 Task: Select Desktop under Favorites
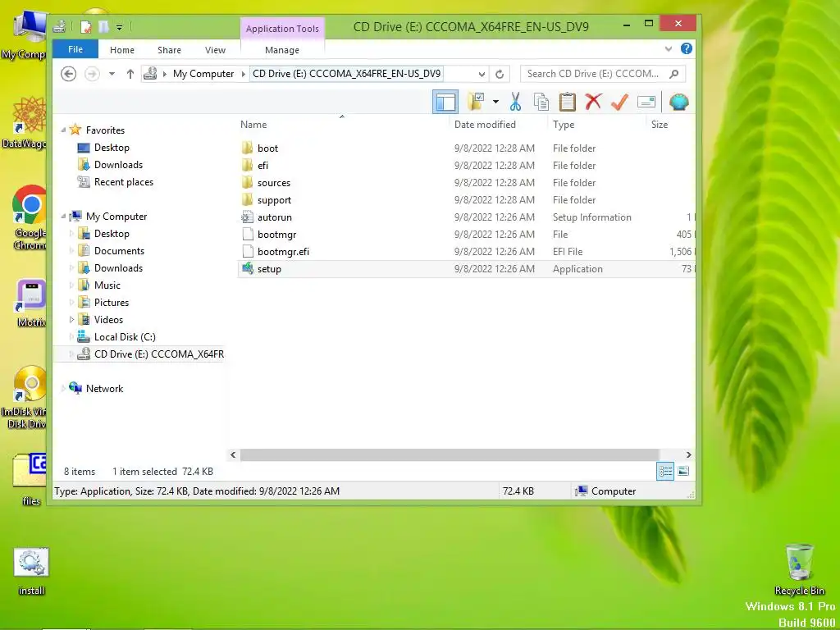point(112,148)
